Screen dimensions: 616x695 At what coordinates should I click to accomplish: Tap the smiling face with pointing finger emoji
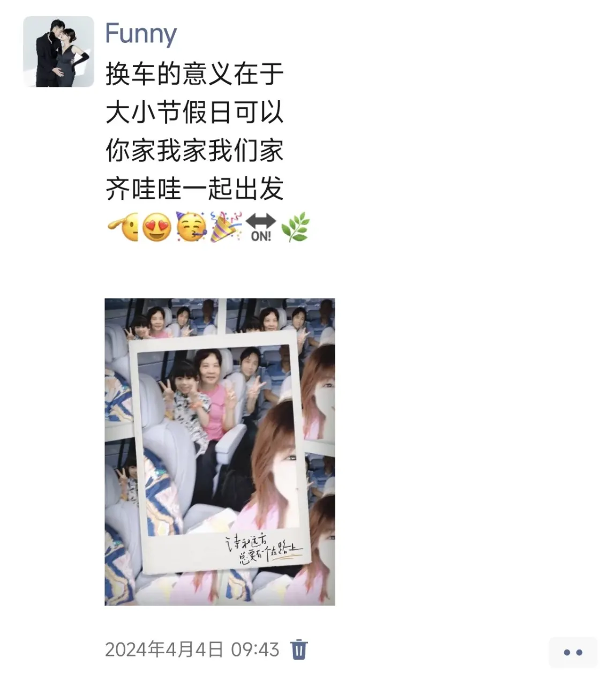tap(123, 227)
